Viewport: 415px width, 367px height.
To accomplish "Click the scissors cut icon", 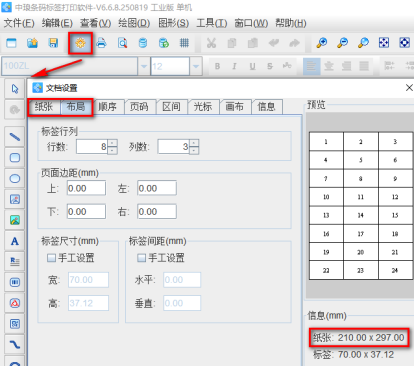I will [211, 43].
